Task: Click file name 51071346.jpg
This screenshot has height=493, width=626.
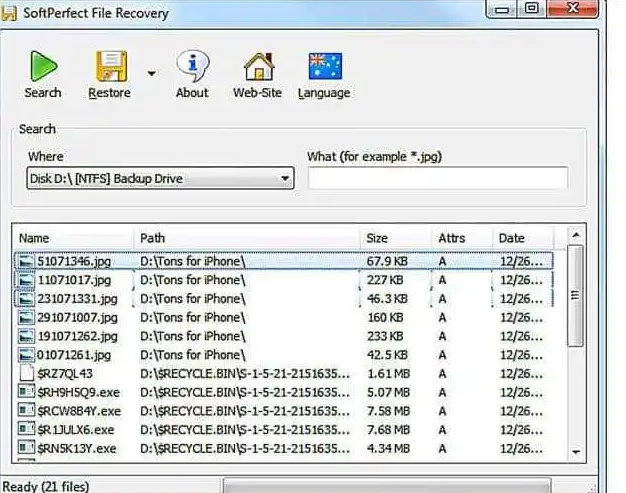Action: 74,261
